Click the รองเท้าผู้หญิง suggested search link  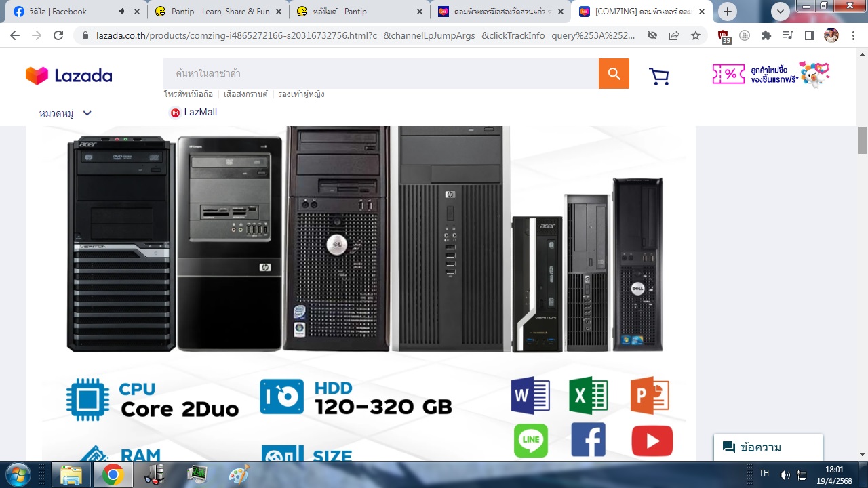(301, 94)
